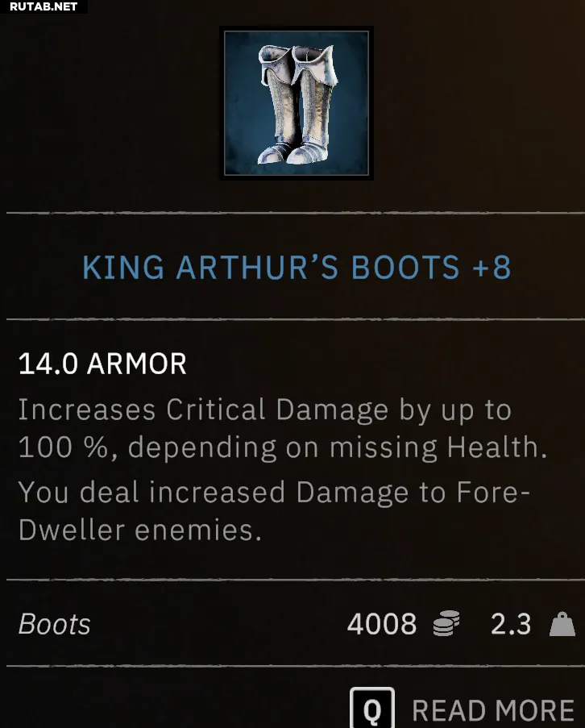Click the Critical Damage description text
This screenshot has width=585, height=728.
point(283,429)
